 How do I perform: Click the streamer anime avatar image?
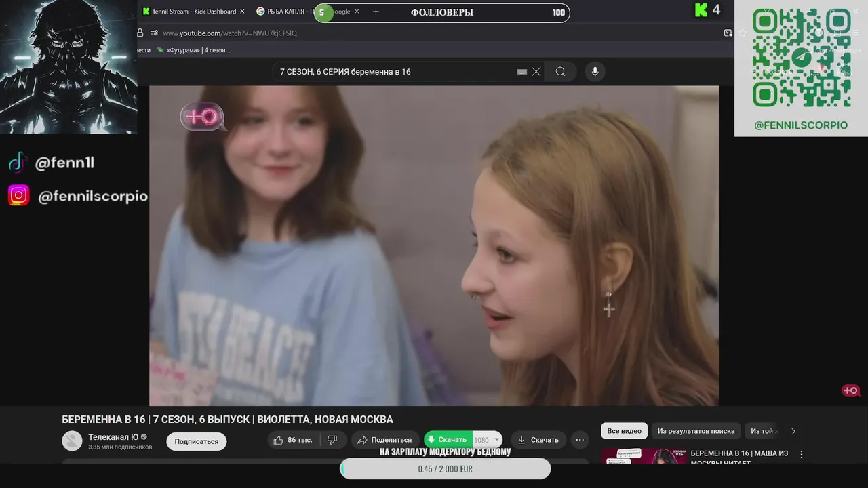tap(68, 66)
